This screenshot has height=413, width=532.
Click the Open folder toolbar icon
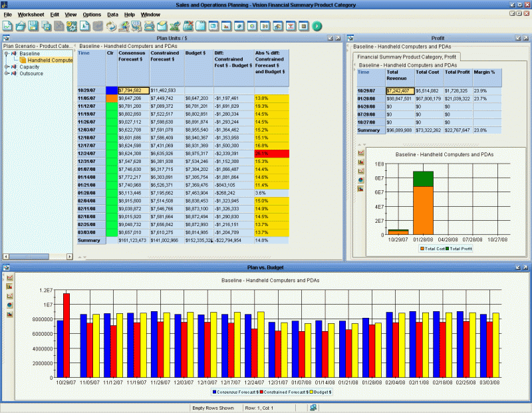click(x=21, y=26)
